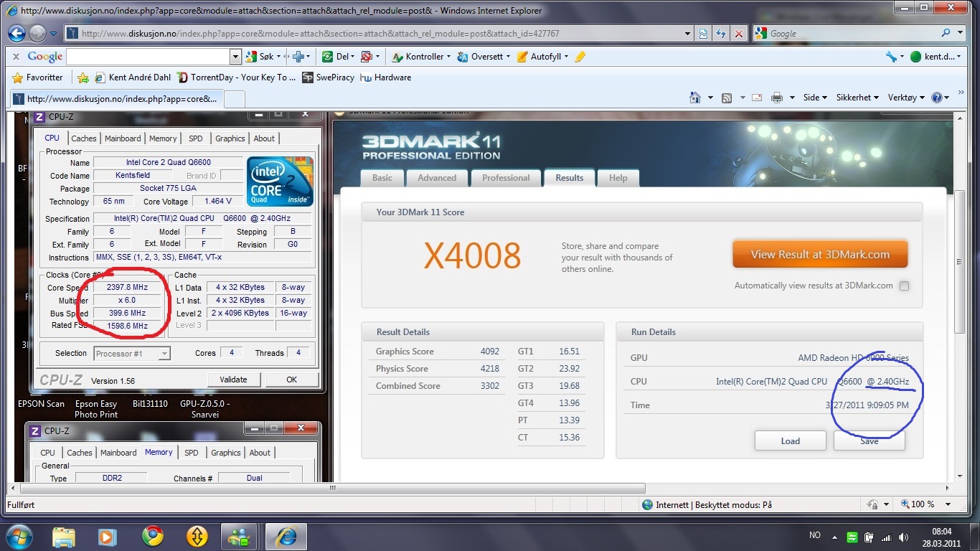Open the SwePiracy favorite link
Image resolution: width=980 pixels, height=551 pixels.
point(329,77)
